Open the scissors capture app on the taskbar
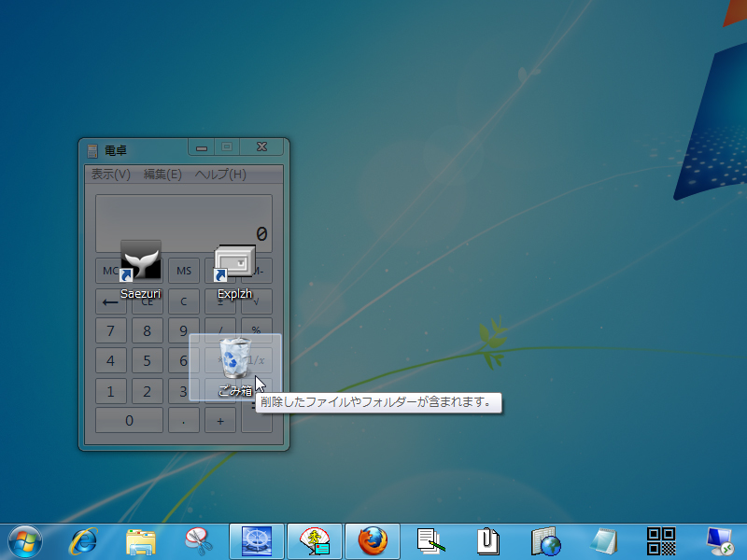 click(199, 541)
